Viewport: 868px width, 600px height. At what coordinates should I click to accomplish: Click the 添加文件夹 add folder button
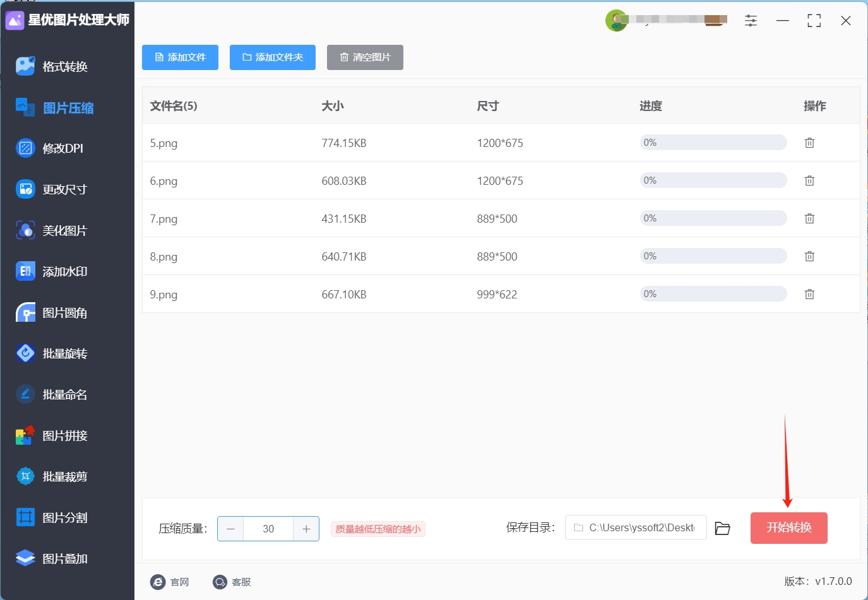point(273,57)
